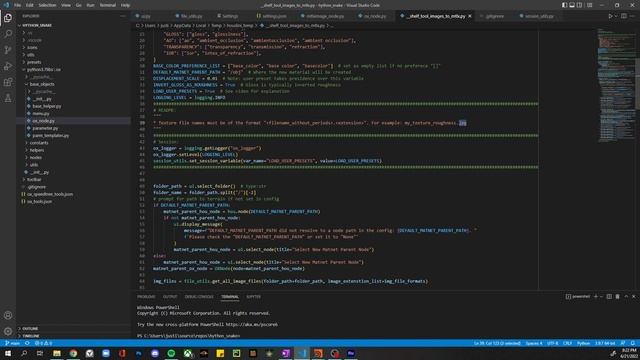Open the customize layout icon
640x360 pixels.
[589, 5]
